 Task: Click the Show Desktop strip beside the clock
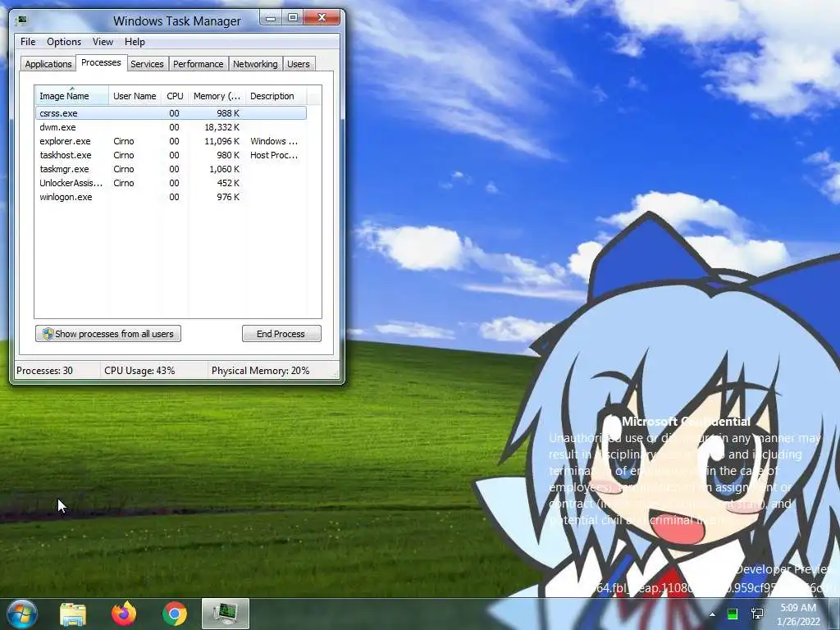(834, 614)
